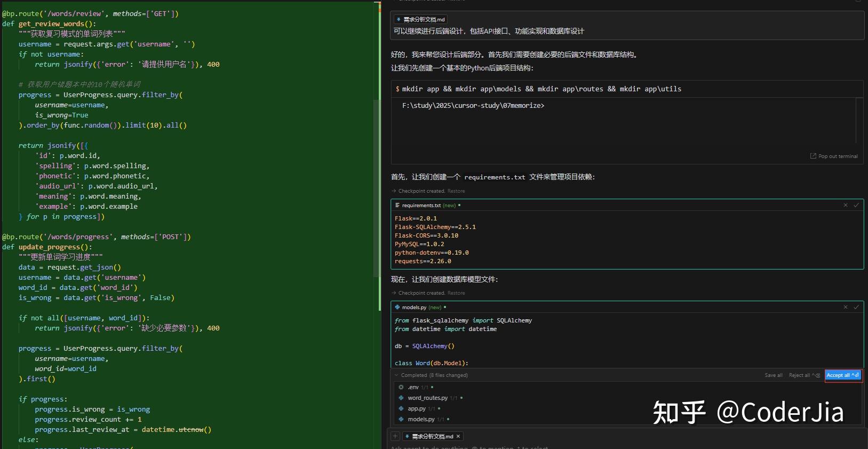Click PyMySQL==1.0.2 line in requirements
Screen dimensions: 868x449
[419, 244]
